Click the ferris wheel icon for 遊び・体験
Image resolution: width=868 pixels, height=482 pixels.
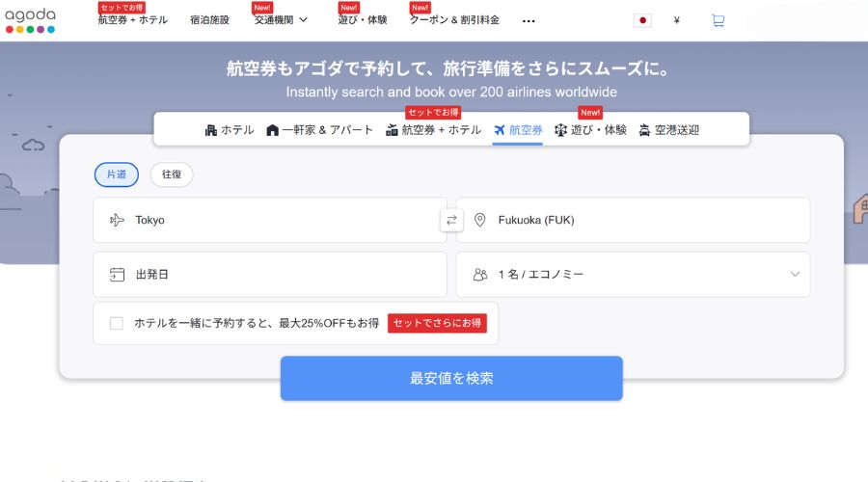560,130
